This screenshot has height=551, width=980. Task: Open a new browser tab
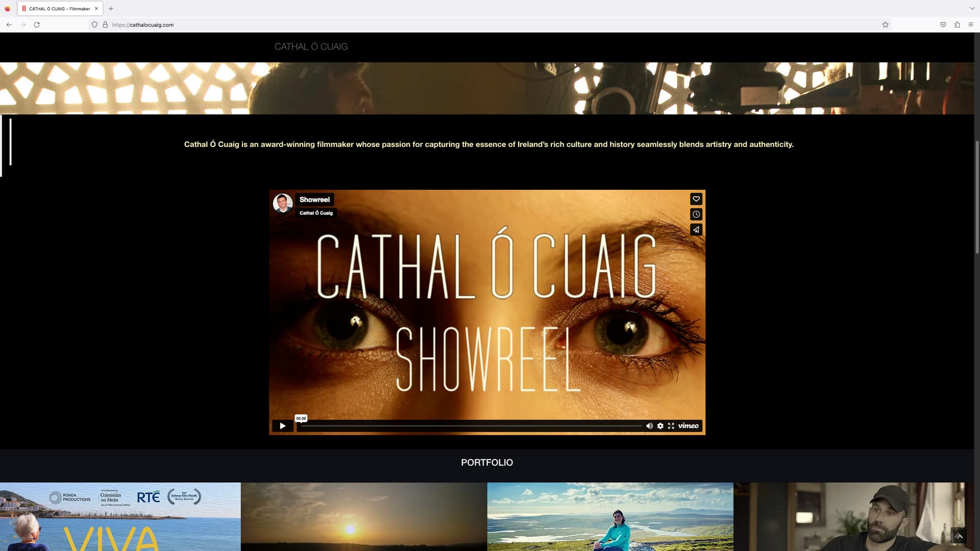coord(111,9)
